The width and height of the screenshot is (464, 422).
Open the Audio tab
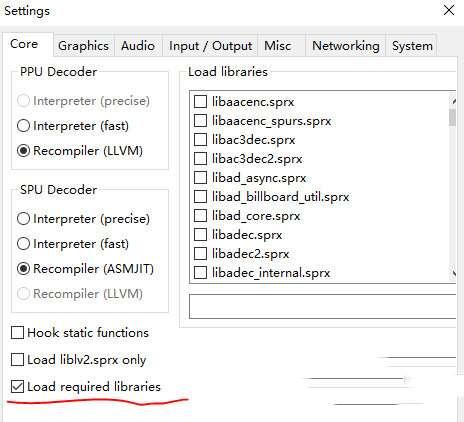pyautogui.click(x=138, y=46)
